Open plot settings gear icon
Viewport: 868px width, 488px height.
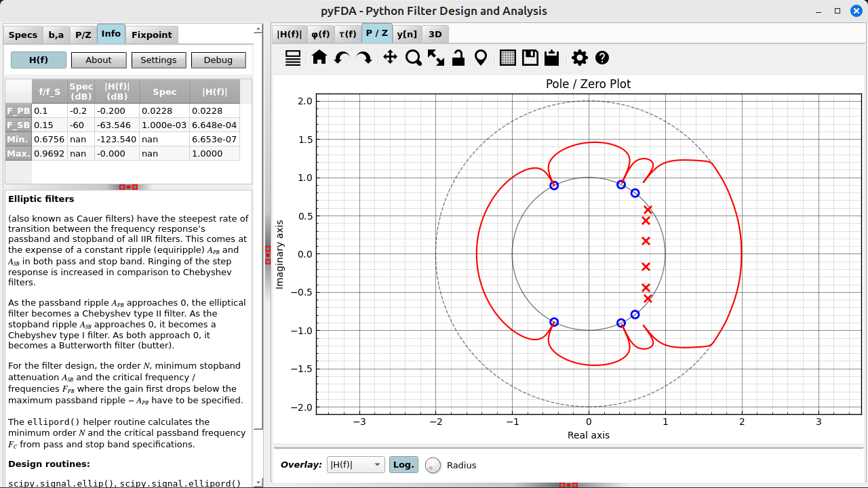[x=580, y=58]
